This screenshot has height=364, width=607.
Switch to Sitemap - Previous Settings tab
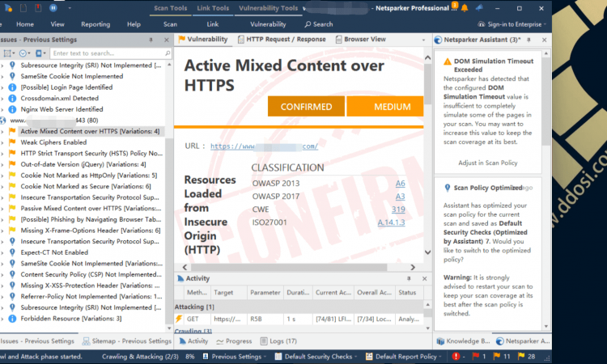click(x=127, y=341)
